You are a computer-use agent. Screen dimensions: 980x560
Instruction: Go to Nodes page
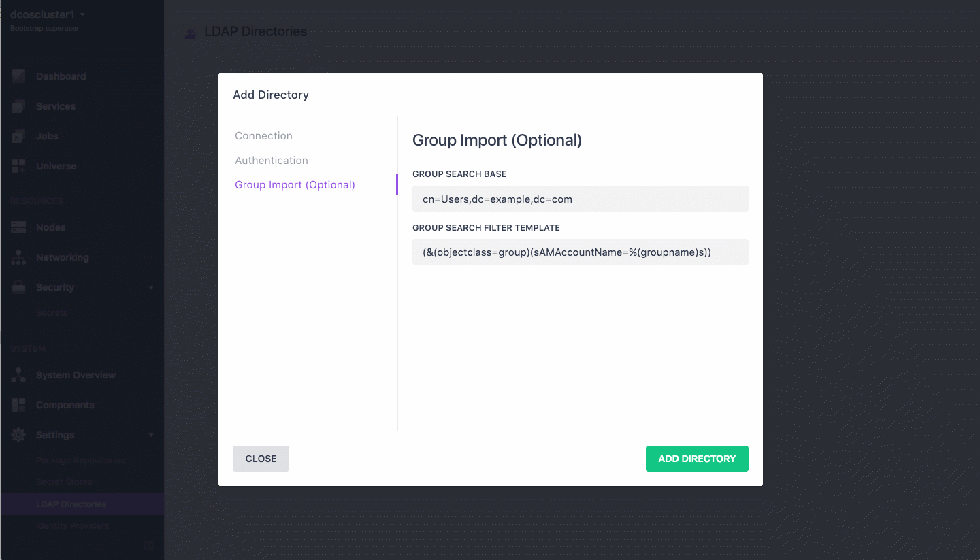click(50, 227)
